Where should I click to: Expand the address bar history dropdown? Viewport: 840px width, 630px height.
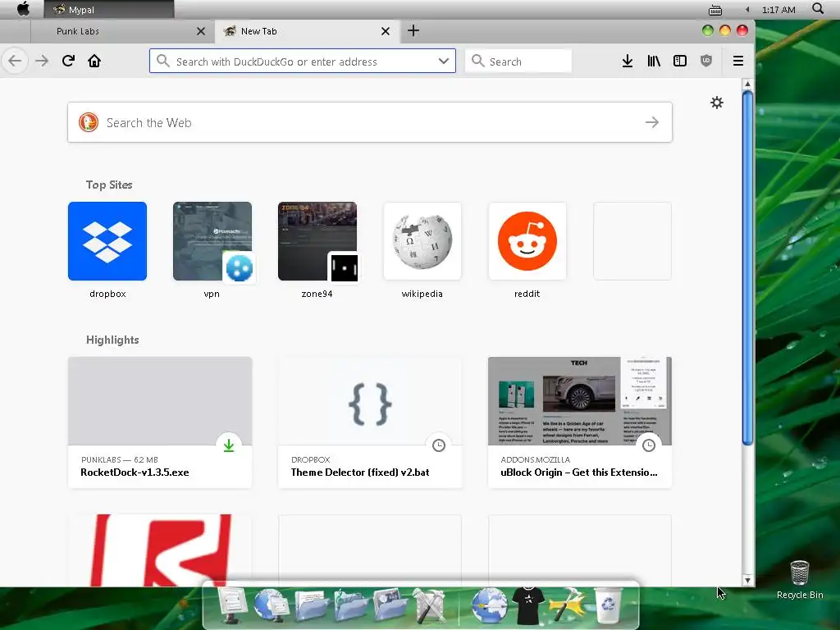point(444,61)
